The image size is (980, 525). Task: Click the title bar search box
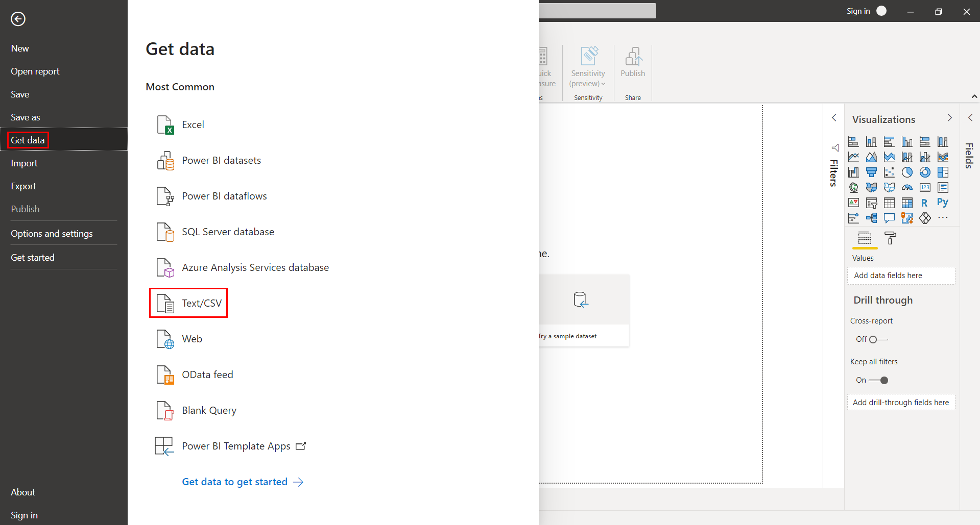click(x=597, y=11)
